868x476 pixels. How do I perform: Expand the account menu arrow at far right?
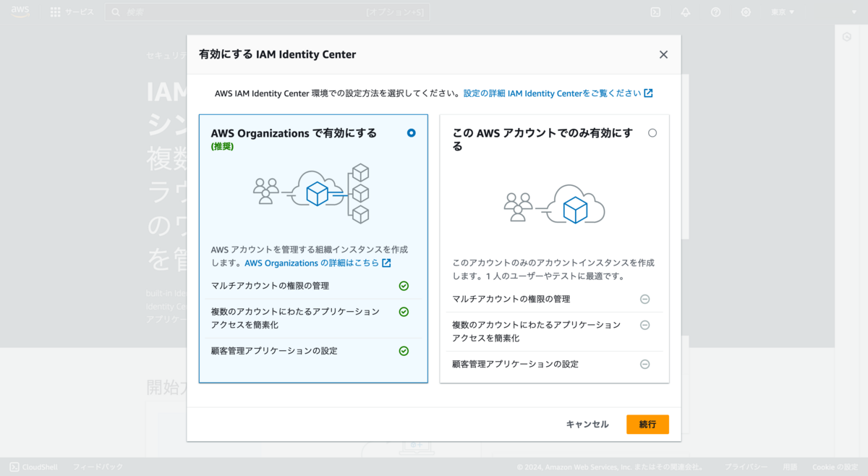tap(854, 12)
